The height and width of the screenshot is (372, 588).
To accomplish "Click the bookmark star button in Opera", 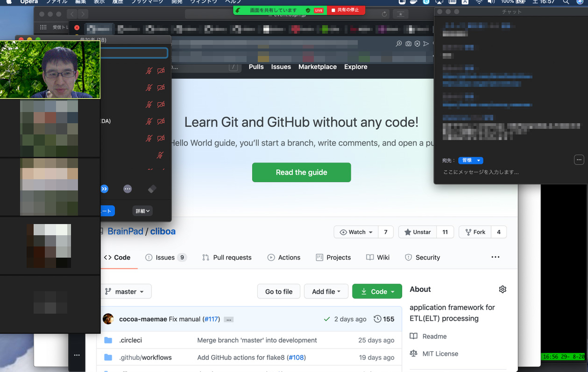I will (400, 14).
